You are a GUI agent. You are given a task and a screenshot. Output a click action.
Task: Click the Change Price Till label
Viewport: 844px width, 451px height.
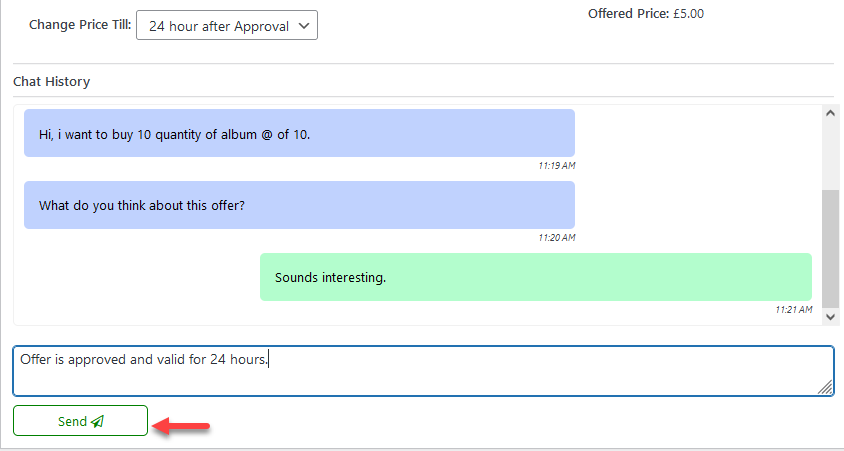(x=79, y=25)
